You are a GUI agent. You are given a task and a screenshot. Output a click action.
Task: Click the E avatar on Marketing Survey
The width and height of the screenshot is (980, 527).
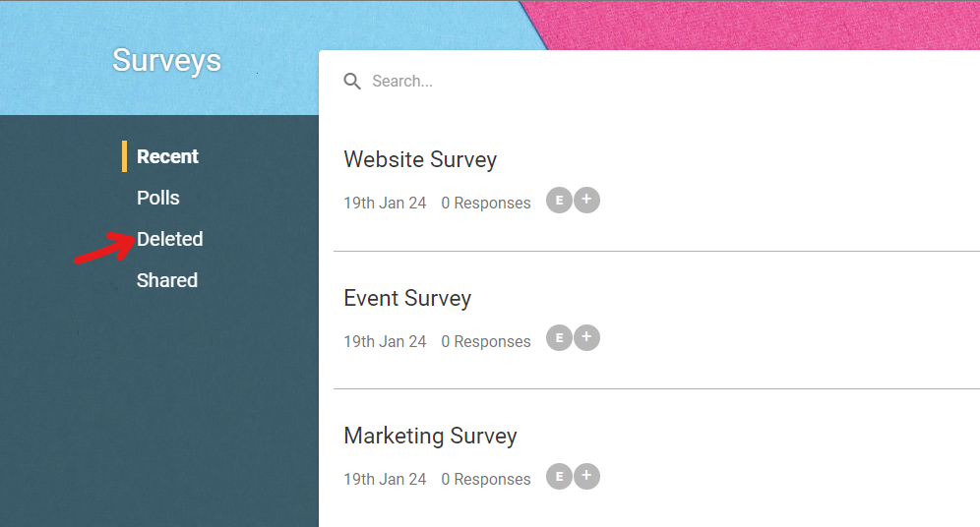click(560, 477)
